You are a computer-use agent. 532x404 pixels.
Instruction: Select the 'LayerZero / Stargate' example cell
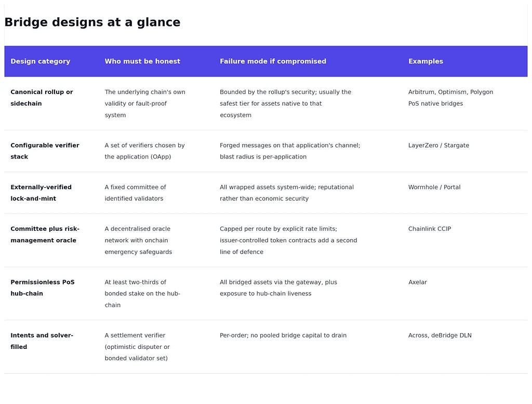438,145
